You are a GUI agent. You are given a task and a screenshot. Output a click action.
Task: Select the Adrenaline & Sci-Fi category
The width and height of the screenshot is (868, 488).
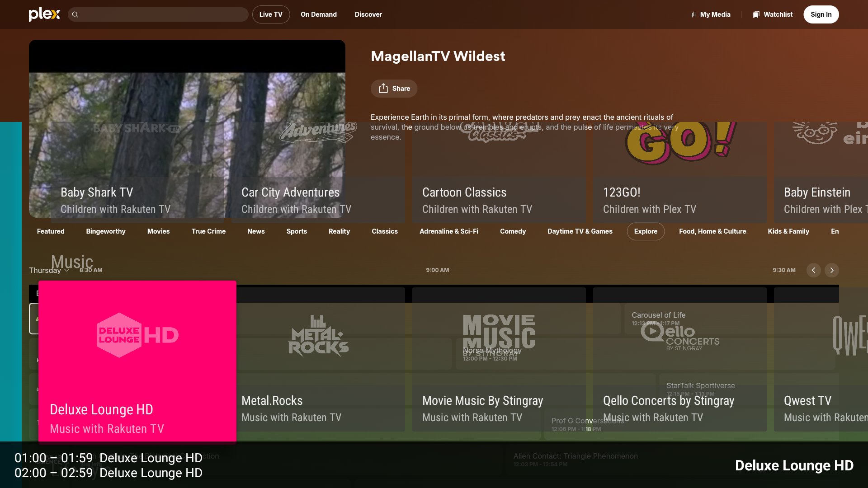(449, 231)
